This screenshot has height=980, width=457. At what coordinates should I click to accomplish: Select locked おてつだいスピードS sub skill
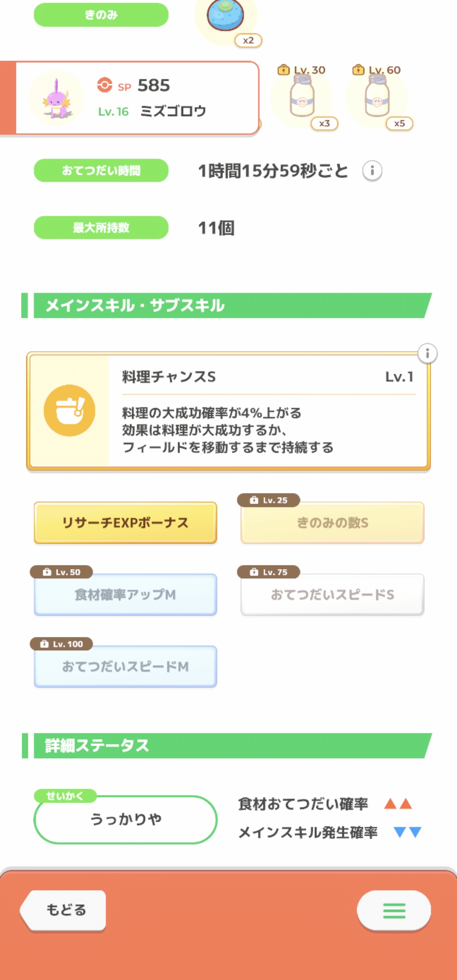pyautogui.click(x=333, y=595)
